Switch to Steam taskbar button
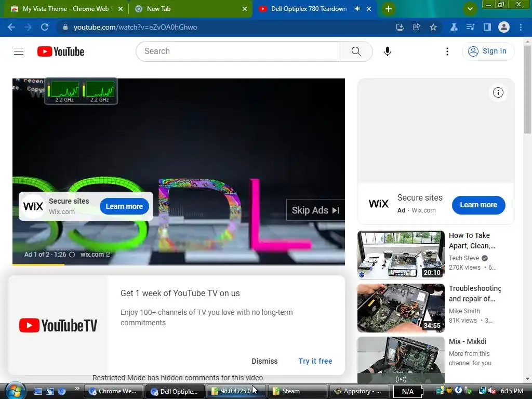 [297, 391]
